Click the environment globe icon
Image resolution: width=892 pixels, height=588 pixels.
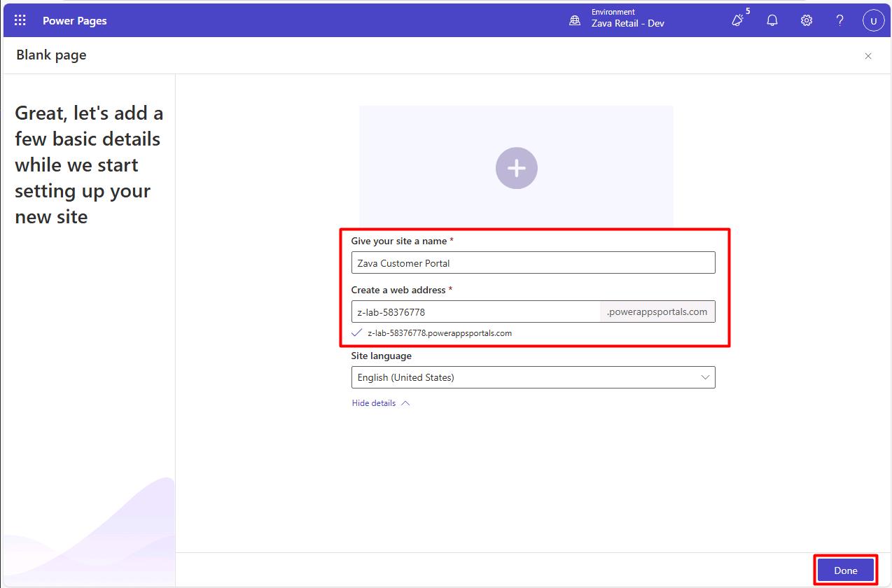[x=575, y=21]
